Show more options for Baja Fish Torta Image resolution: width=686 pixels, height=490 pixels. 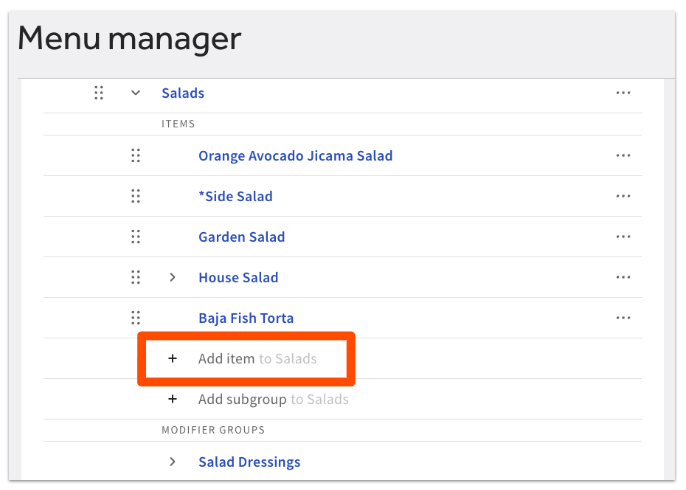[x=623, y=318]
